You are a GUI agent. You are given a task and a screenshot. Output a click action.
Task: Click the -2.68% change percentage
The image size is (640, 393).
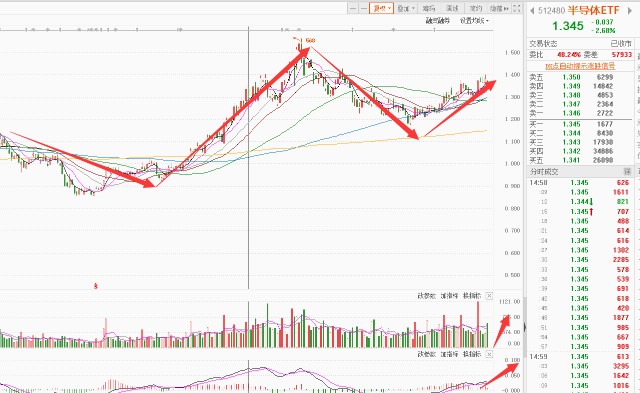(604, 31)
